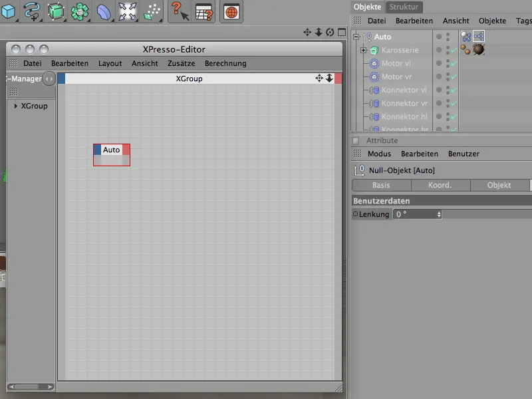Toggle visibility dot of Motor vr

(439, 76)
